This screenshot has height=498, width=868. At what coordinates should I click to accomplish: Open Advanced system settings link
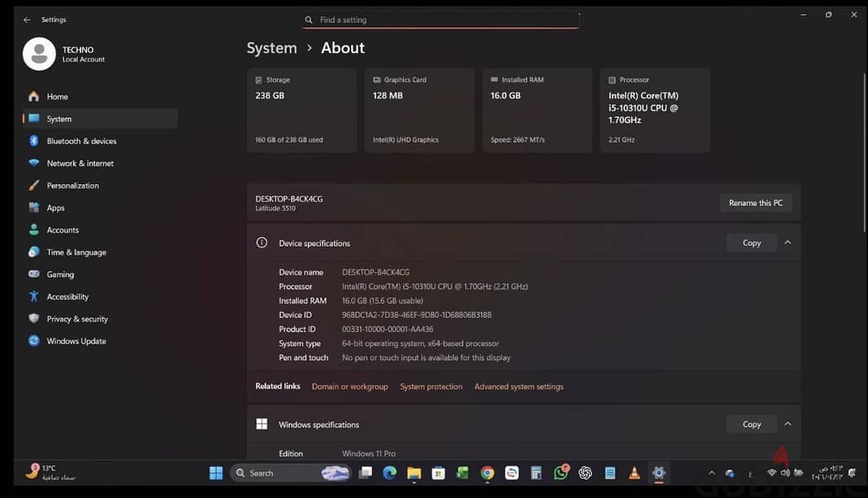pos(519,387)
